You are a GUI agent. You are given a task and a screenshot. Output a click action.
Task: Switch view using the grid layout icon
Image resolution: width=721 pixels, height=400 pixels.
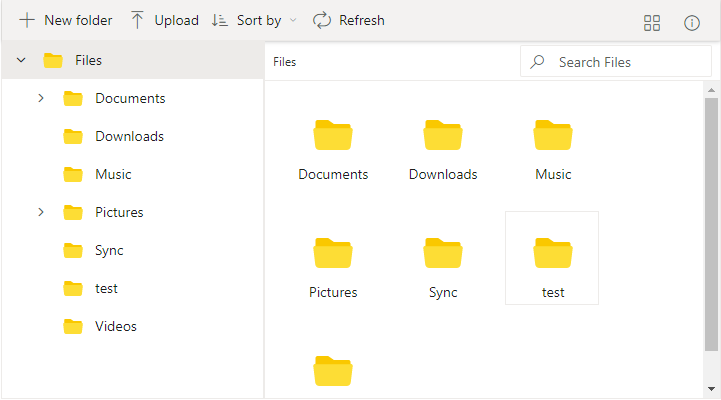point(652,23)
